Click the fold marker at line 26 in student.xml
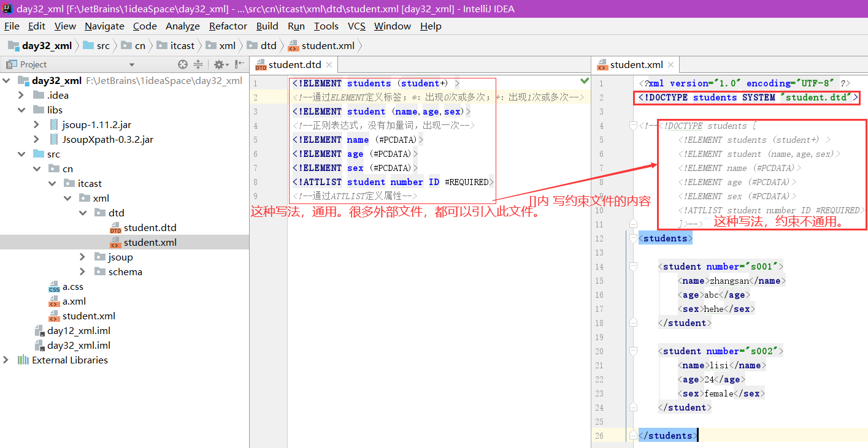This screenshot has height=448, width=868. point(632,436)
